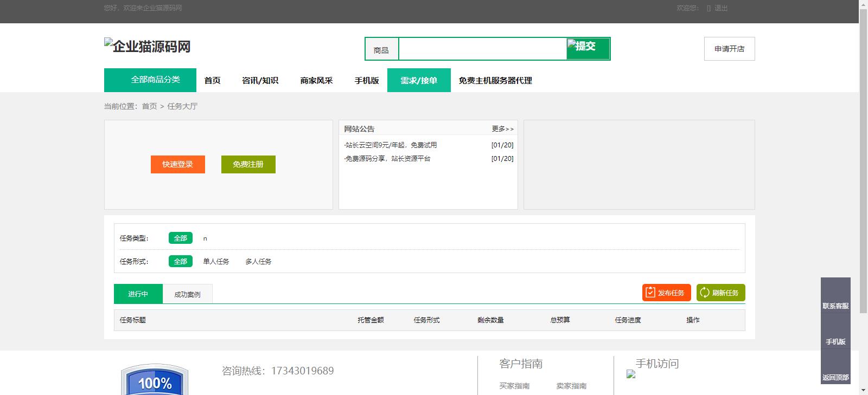This screenshot has height=395, width=868.
Task: Open 联系客服 in the floating sidebar
Action: point(835,306)
